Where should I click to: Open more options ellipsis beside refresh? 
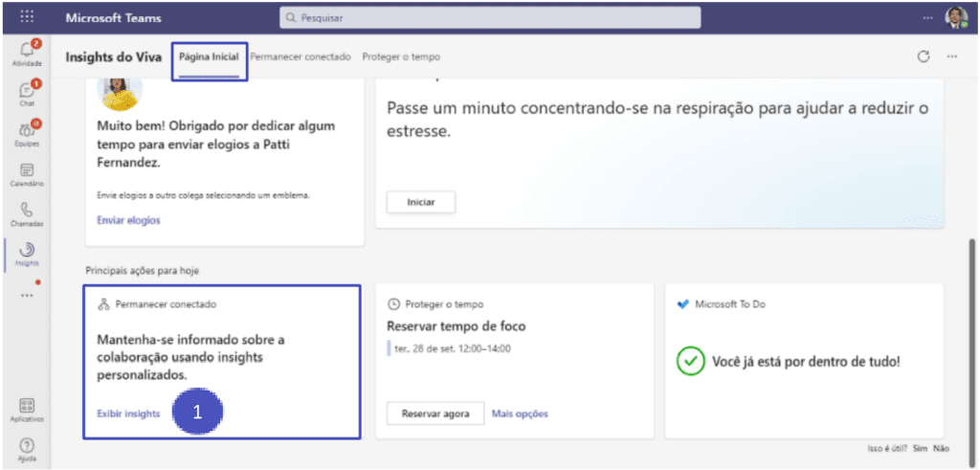click(952, 56)
